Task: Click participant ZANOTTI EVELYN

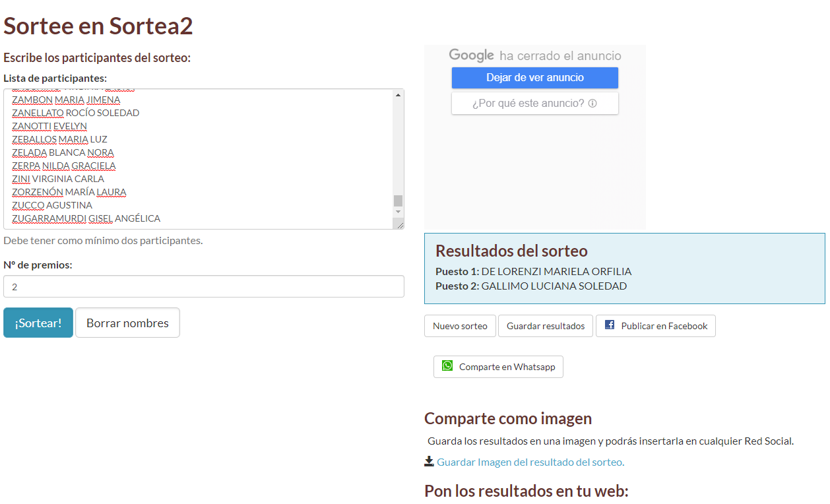Action: [49, 126]
